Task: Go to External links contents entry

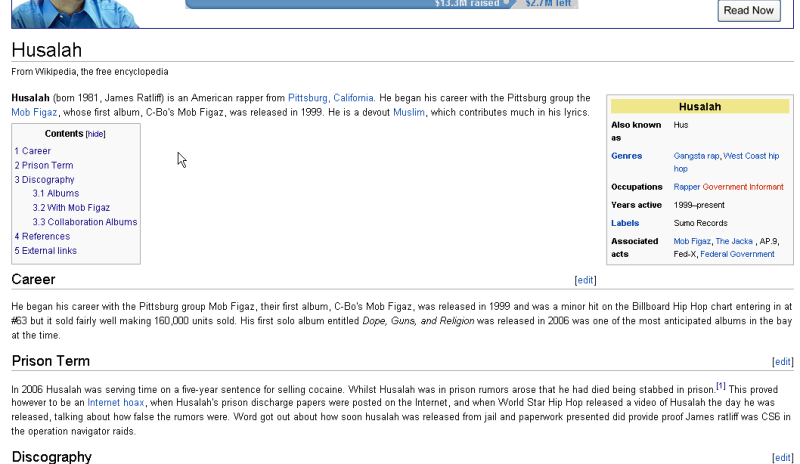Action: pos(46,251)
